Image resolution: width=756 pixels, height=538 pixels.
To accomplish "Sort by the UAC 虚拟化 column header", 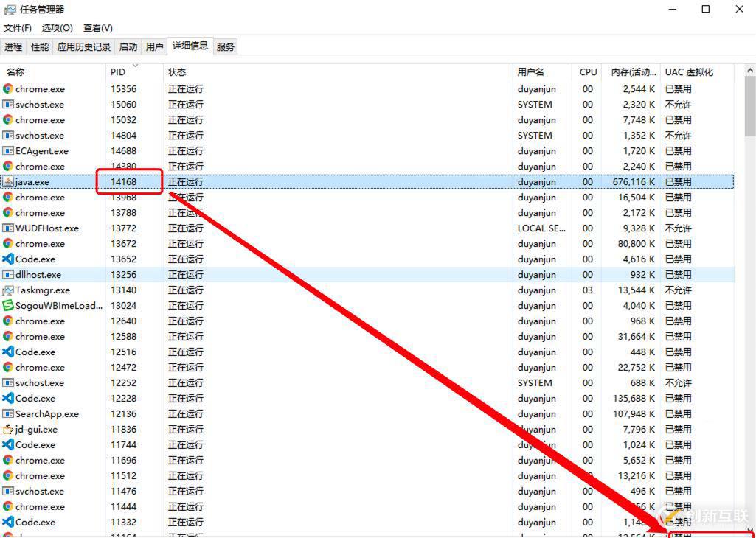I will (x=697, y=72).
